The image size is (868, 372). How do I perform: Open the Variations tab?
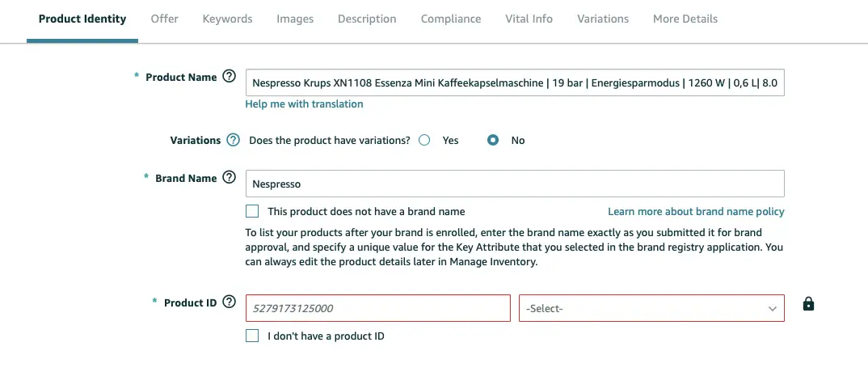coord(603,19)
